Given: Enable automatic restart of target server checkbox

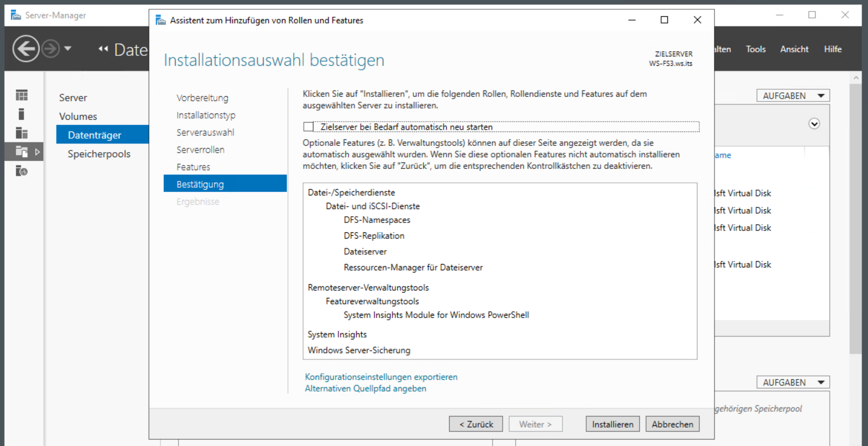Looking at the screenshot, I should click(308, 127).
